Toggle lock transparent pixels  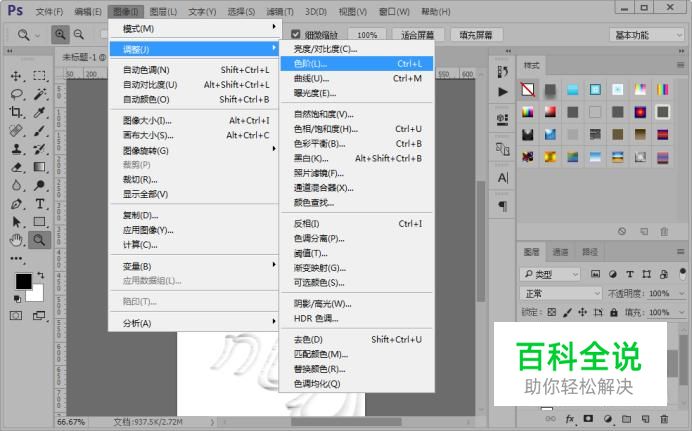[551, 312]
